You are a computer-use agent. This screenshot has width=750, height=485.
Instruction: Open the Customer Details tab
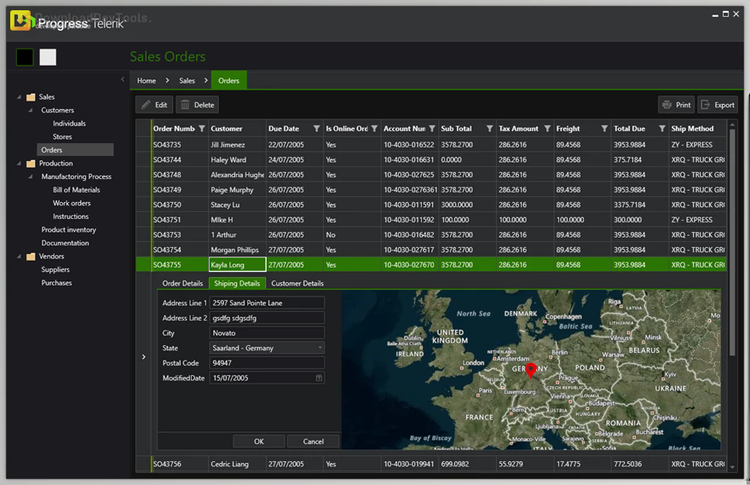click(x=297, y=284)
